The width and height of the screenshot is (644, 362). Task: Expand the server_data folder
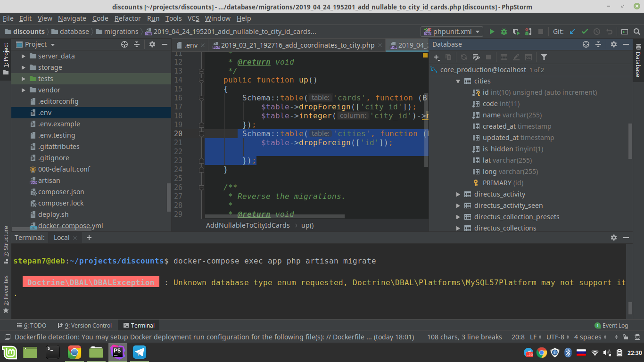tap(24, 56)
